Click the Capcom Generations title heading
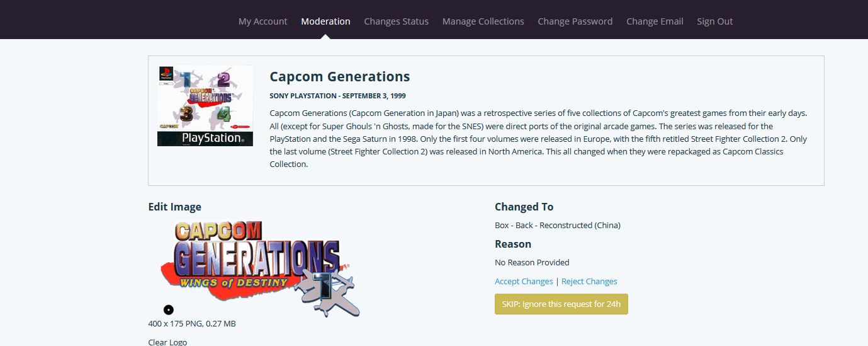This screenshot has height=346, width=868. click(x=340, y=77)
